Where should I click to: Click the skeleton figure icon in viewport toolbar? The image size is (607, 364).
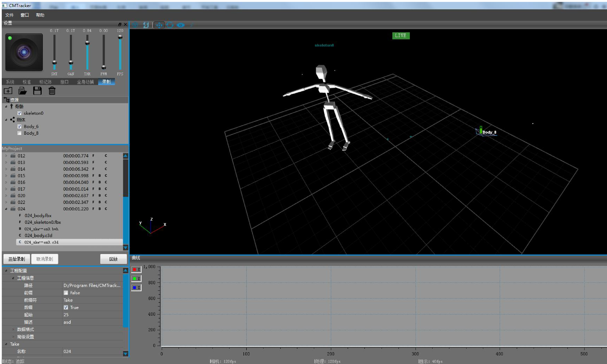click(146, 25)
